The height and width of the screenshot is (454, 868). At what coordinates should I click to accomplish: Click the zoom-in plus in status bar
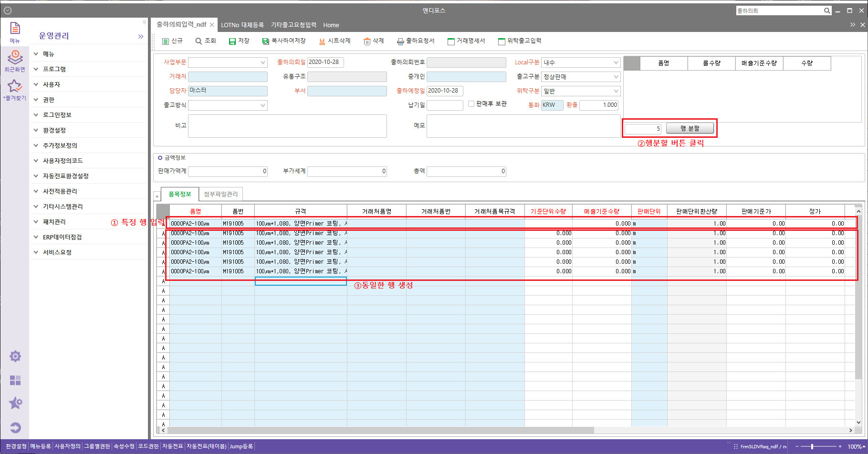[x=840, y=446]
